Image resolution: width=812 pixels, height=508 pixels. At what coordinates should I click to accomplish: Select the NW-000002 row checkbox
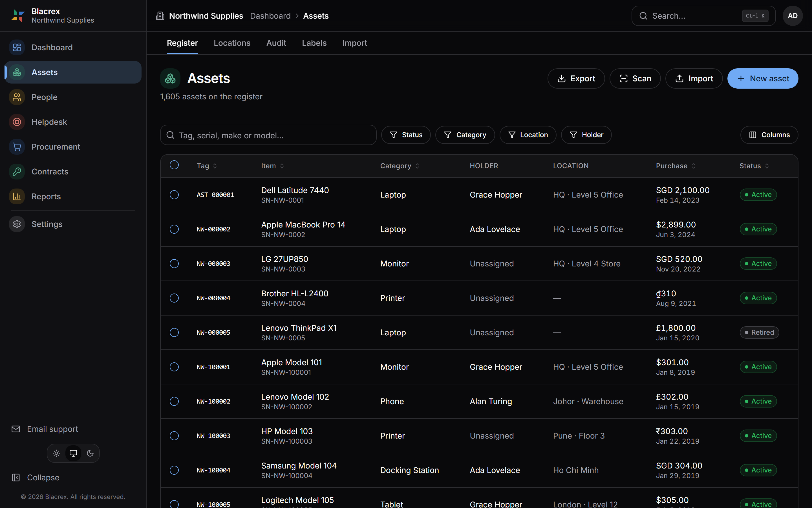(174, 229)
